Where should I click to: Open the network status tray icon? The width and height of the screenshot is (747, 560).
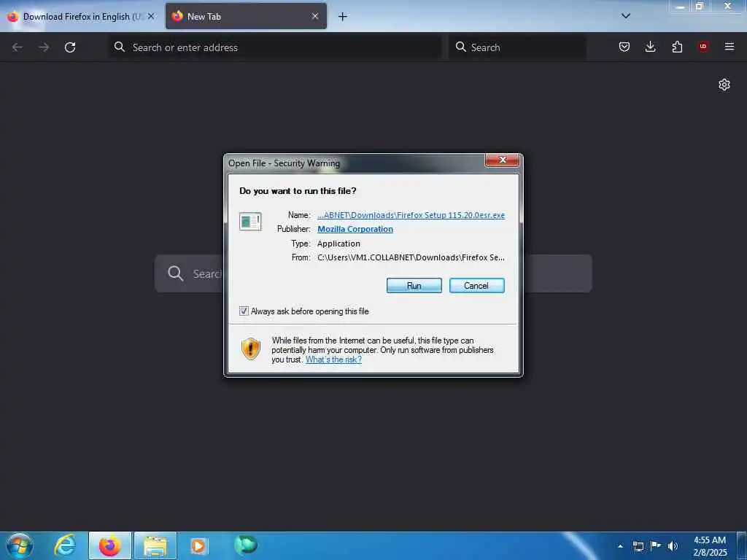point(638,546)
